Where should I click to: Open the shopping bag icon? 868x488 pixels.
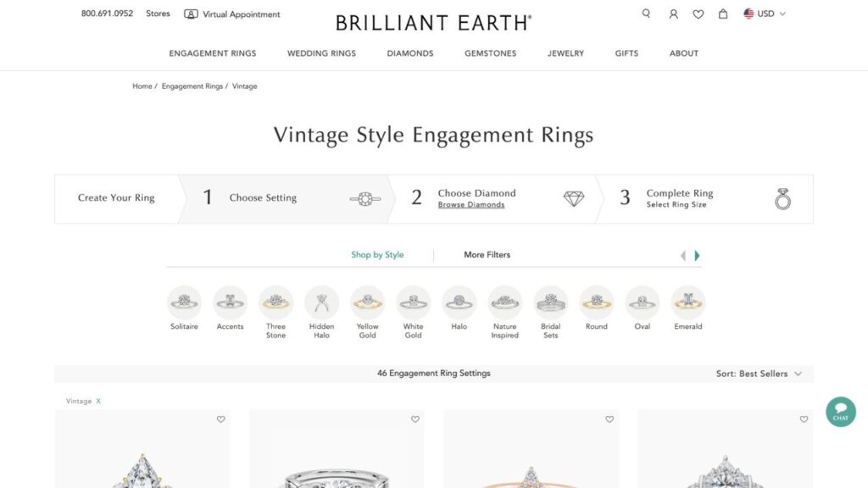click(723, 14)
